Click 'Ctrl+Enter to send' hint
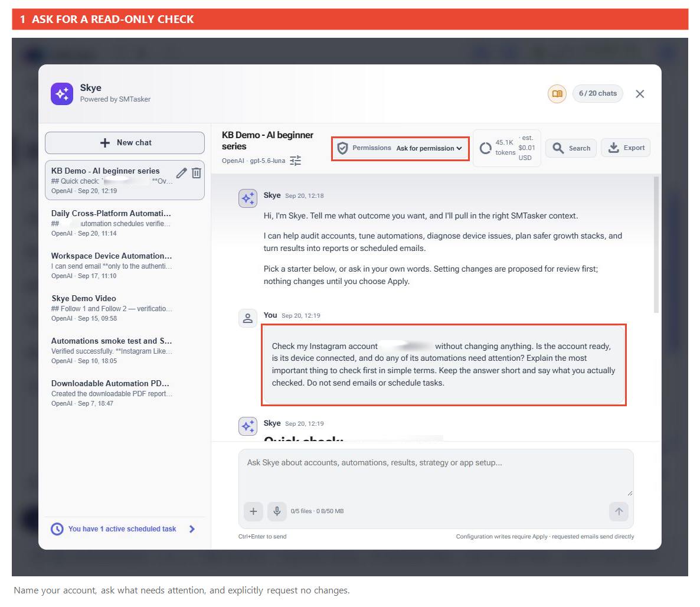The height and width of the screenshot is (607, 700). pos(263,536)
